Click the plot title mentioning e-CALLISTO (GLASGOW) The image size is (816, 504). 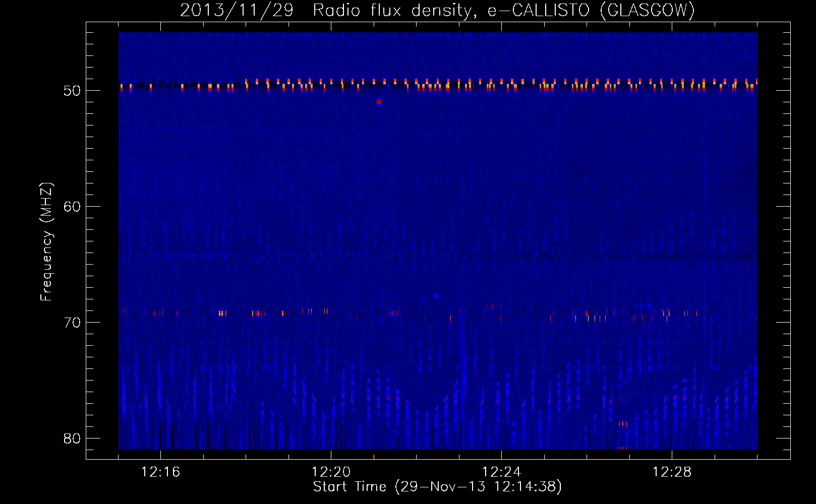coord(437,10)
